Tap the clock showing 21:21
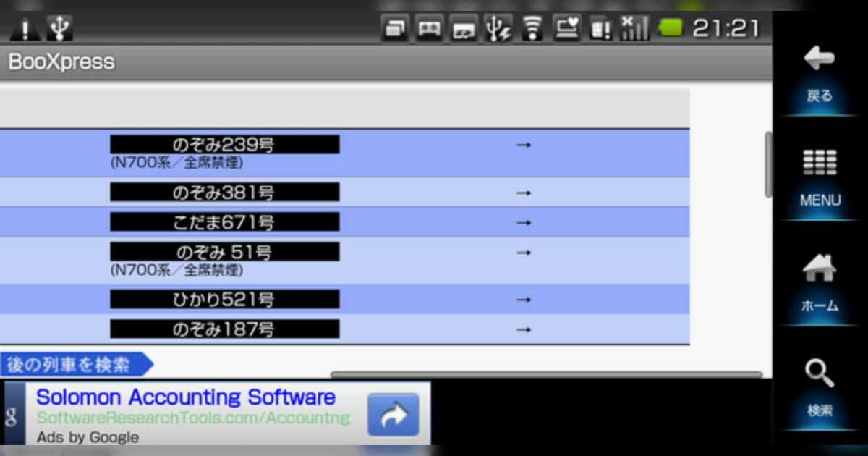Screen dimensions: 868x456 (x=726, y=29)
